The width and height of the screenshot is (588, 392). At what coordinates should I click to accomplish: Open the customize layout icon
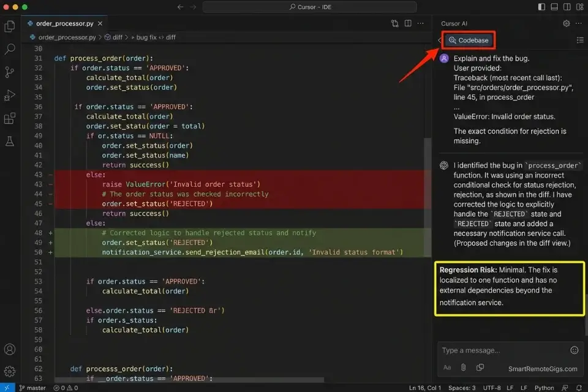[580, 7]
